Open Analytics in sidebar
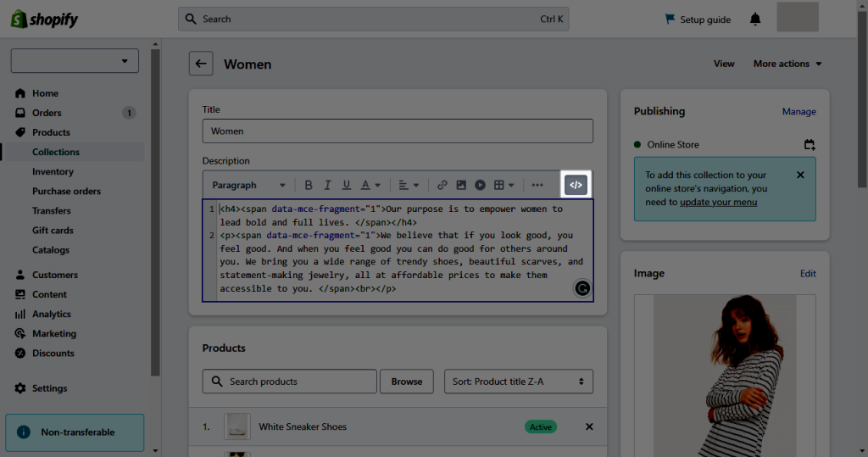Viewport: 868px width, 457px height. [x=52, y=314]
